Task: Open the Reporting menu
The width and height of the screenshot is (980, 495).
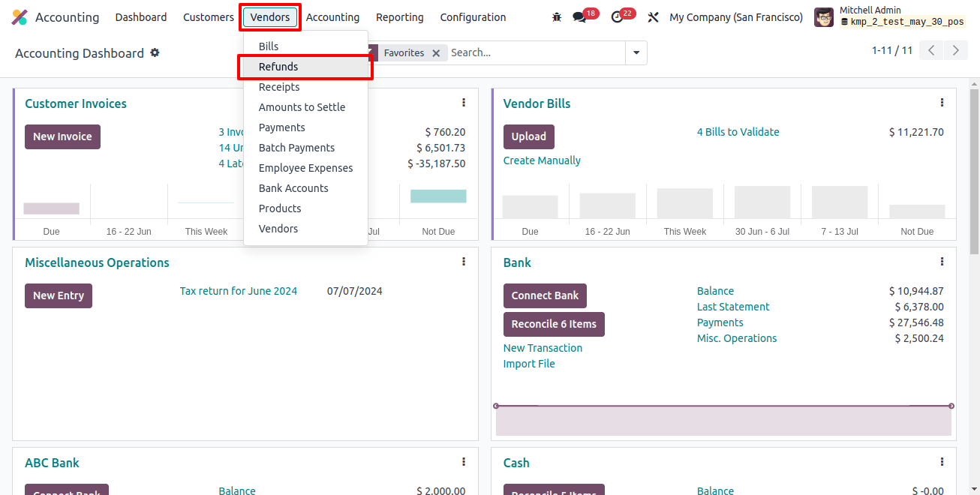Action: click(400, 17)
